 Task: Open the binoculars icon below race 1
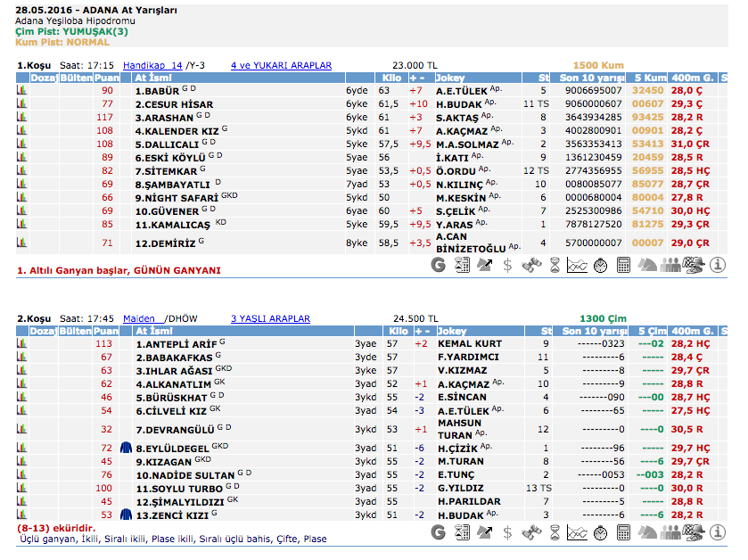click(x=530, y=265)
